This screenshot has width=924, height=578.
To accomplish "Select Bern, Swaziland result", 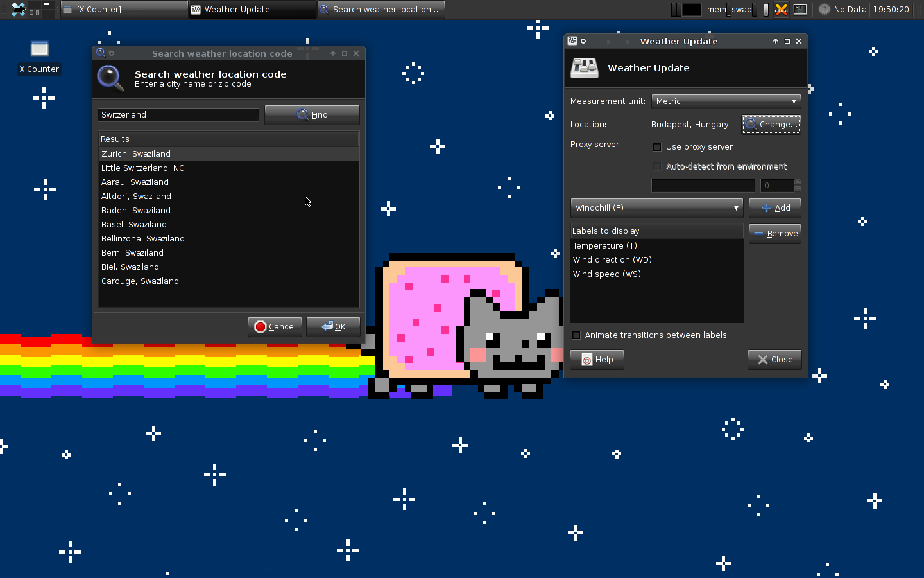I will tap(228, 253).
